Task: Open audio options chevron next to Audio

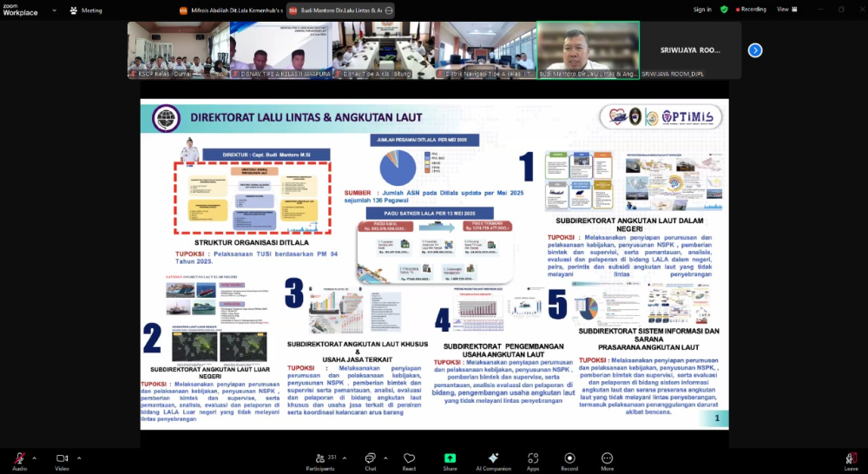Action: click(35, 458)
